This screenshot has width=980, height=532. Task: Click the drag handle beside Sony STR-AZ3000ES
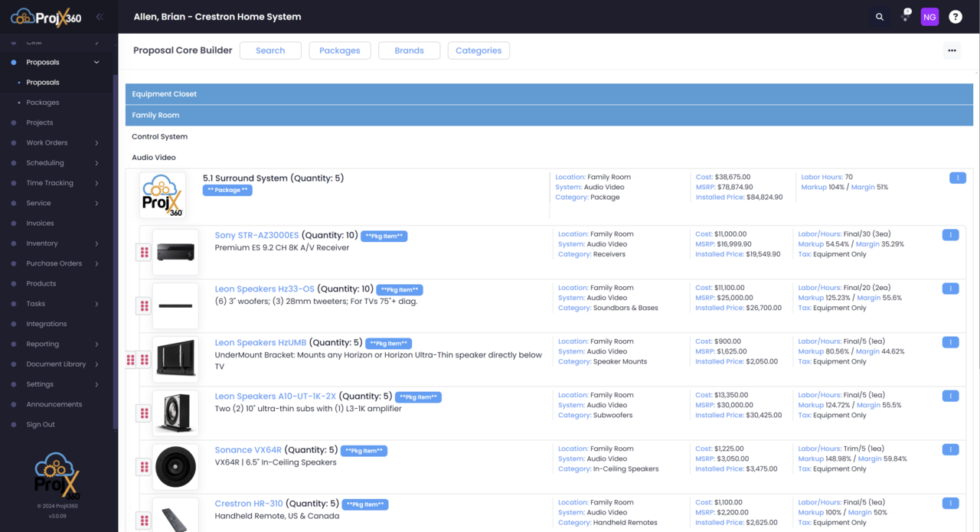coord(143,251)
